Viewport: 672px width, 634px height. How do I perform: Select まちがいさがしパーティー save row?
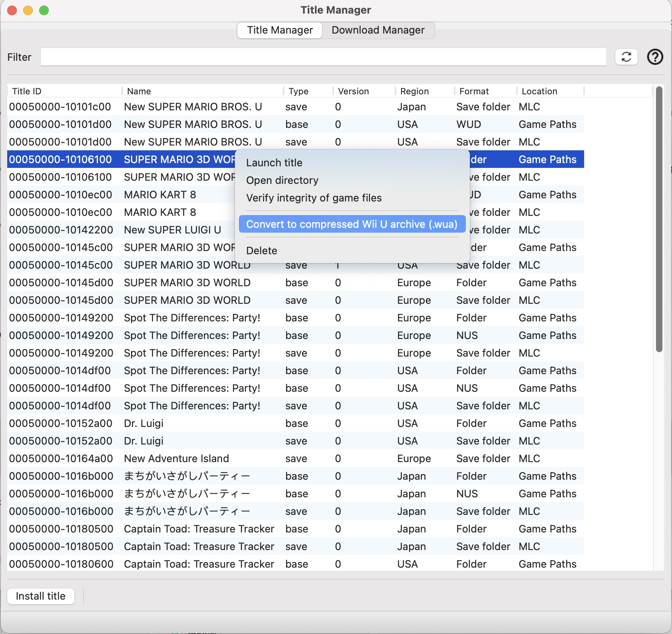296,511
